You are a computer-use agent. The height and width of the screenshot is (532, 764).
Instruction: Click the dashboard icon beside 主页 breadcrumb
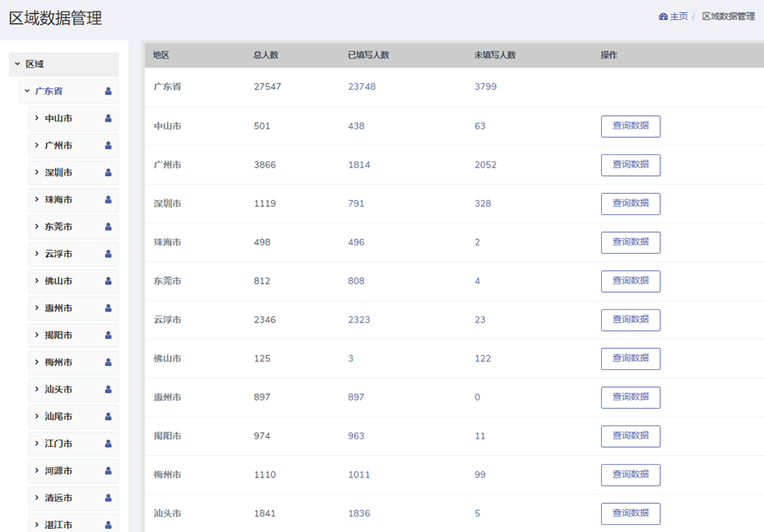(663, 16)
